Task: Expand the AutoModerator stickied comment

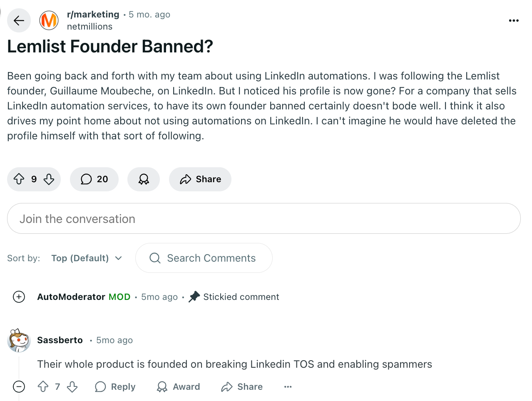Action: (x=19, y=297)
